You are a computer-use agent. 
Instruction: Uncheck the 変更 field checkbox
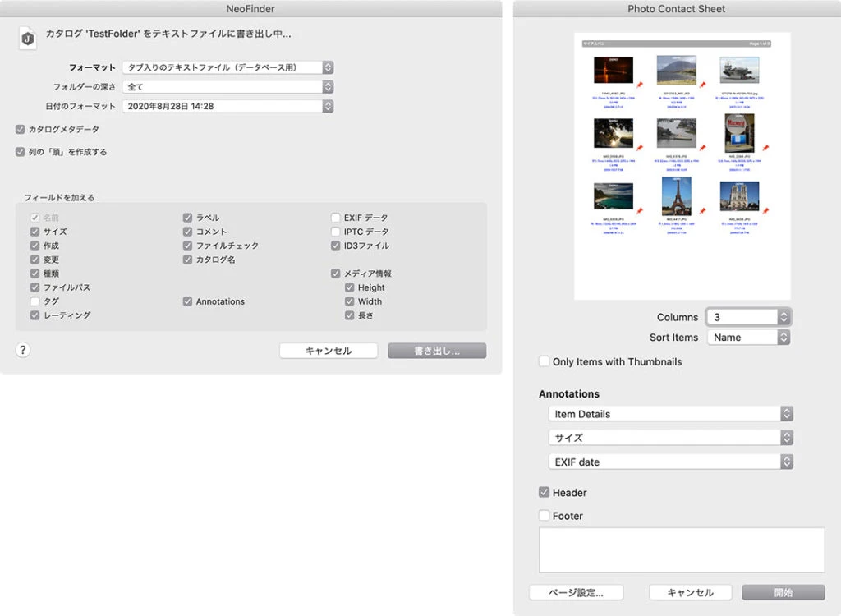pyautogui.click(x=34, y=260)
